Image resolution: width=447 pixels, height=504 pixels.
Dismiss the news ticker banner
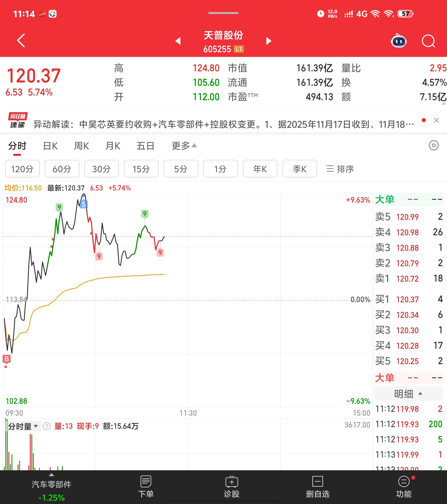click(436, 120)
